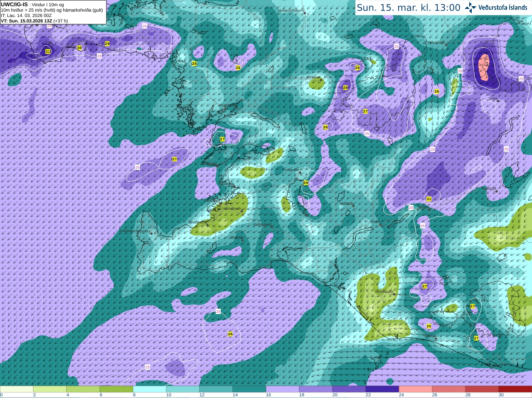Click the Keflavíkurflugvöllur station label
Screen dimensions: 532x398
click(x=135, y=231)
